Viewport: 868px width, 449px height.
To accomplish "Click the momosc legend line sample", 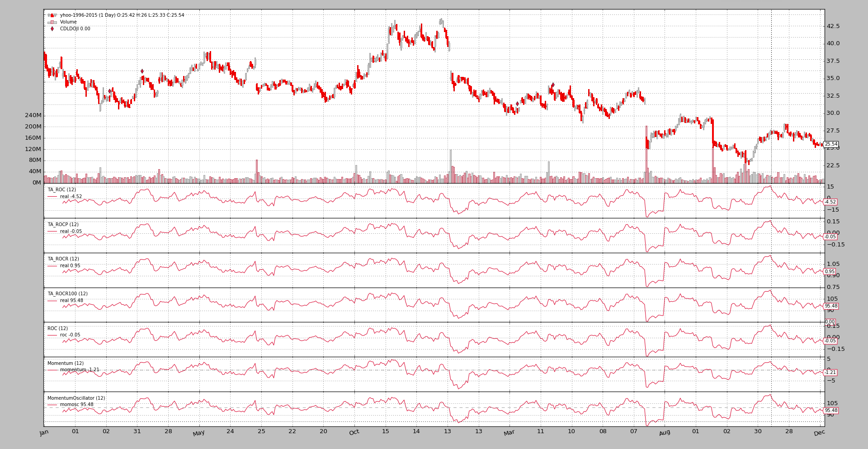I will (x=52, y=405).
